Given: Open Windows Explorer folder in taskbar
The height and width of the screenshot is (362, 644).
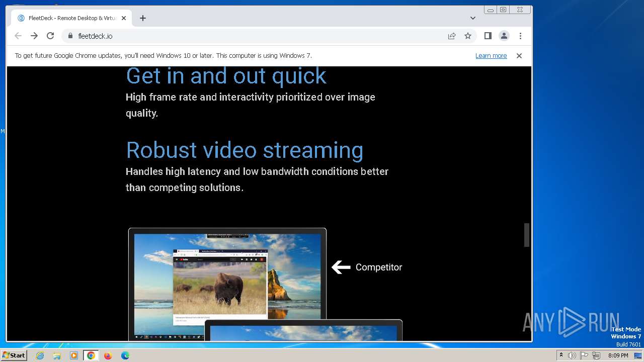Looking at the screenshot, I should [57, 355].
